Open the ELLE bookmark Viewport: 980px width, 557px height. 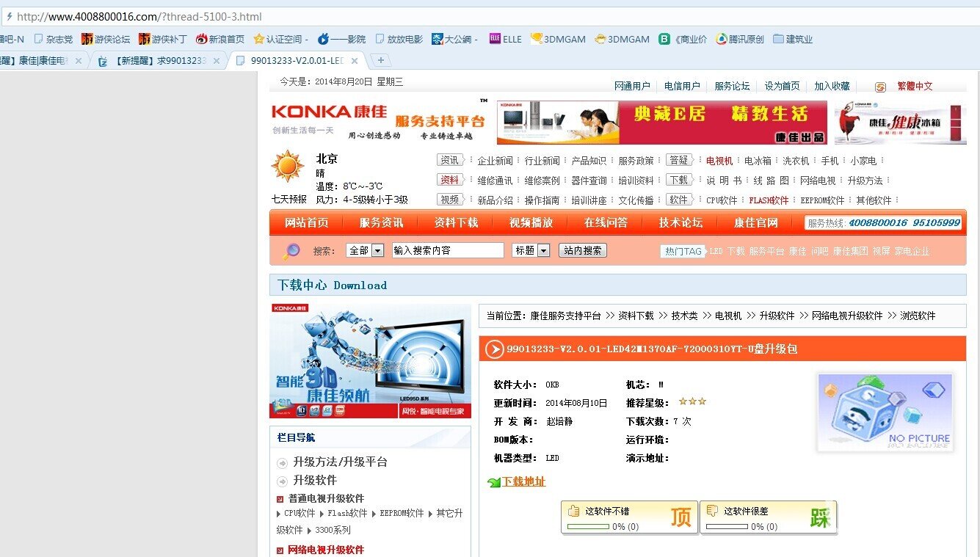tap(505, 39)
